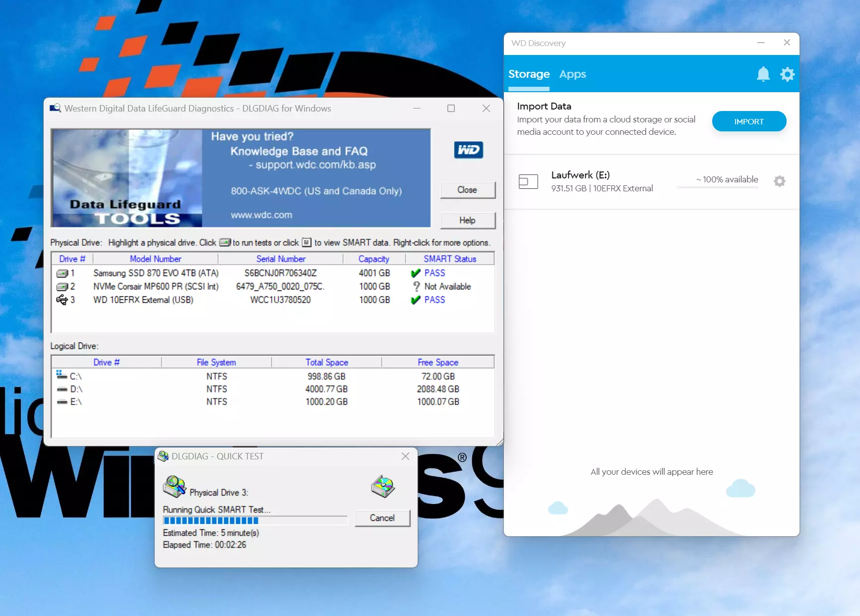The image size is (860, 616).
Task: Sort by Serial Number column header
Action: 281,259
